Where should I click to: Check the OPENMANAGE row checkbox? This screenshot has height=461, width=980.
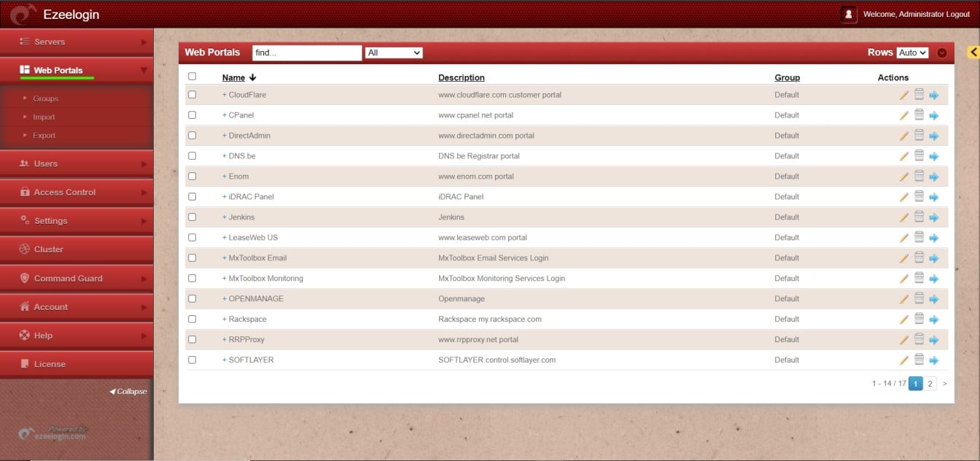coord(192,298)
